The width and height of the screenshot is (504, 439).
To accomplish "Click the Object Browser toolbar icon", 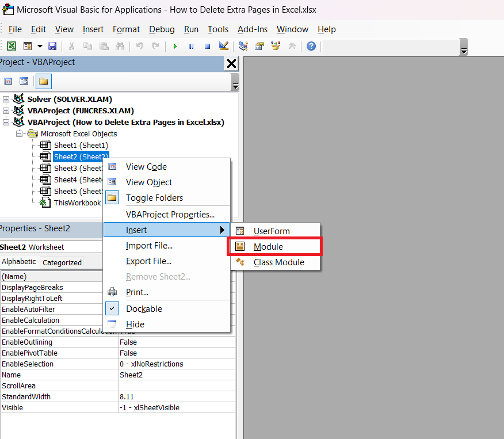I will [x=276, y=46].
